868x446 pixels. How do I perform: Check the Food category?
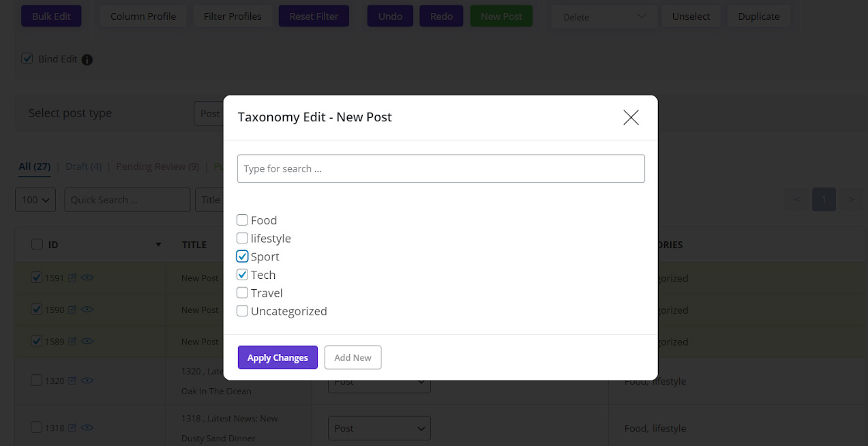(242, 220)
